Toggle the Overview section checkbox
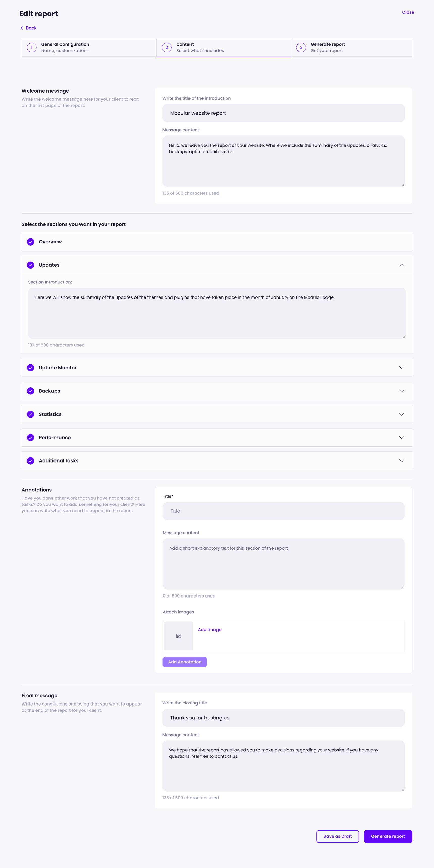The height and width of the screenshot is (868, 434). coord(31,241)
